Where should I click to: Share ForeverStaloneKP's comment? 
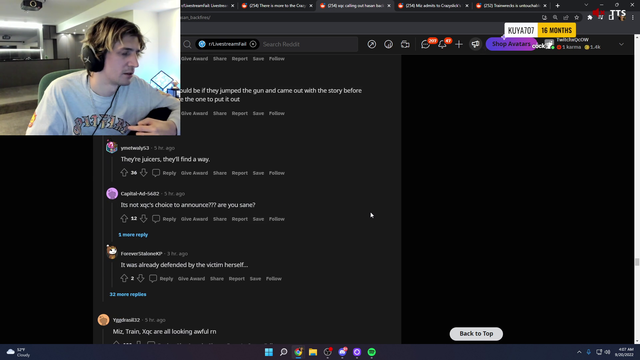click(x=217, y=279)
